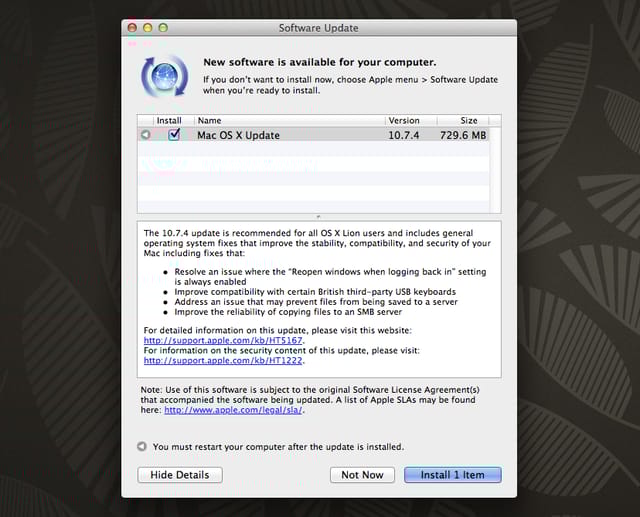Open the support.apple.com/kb/HT5167 link
Screen dimensions: 640x517
(223, 340)
